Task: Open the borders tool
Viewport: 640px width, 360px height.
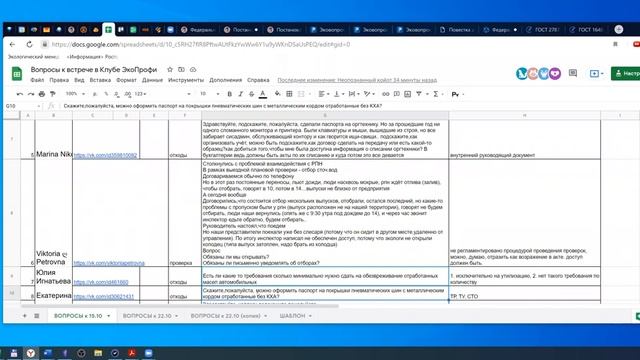Action: point(289,94)
